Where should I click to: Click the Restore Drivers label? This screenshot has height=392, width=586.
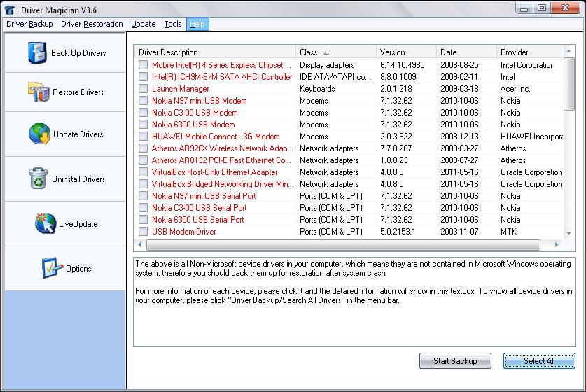(x=78, y=92)
